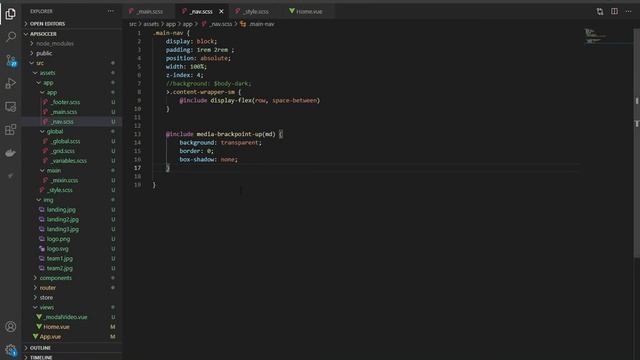Place cursor on line 17 in editor
The height and width of the screenshot is (360, 640).
tap(365, 168)
